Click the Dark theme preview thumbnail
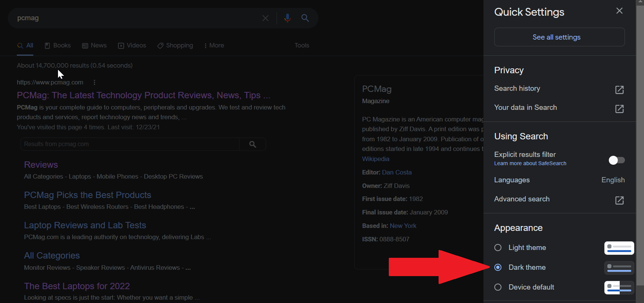 619,268
